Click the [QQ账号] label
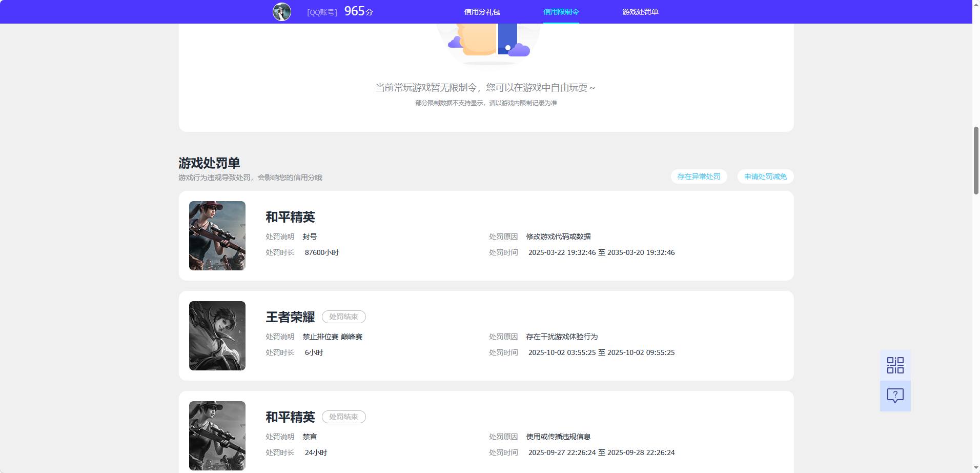Viewport: 980px width, 473px height. point(322,12)
